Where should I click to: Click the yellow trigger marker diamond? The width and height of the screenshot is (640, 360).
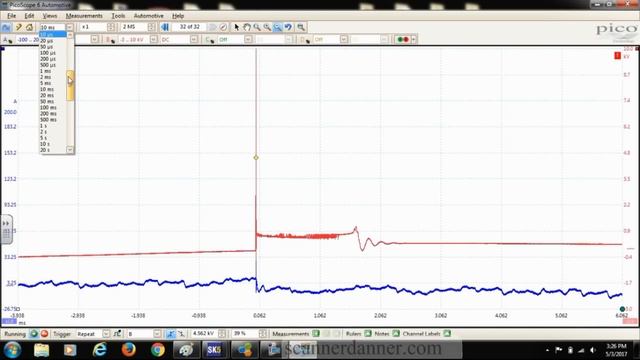click(256, 158)
